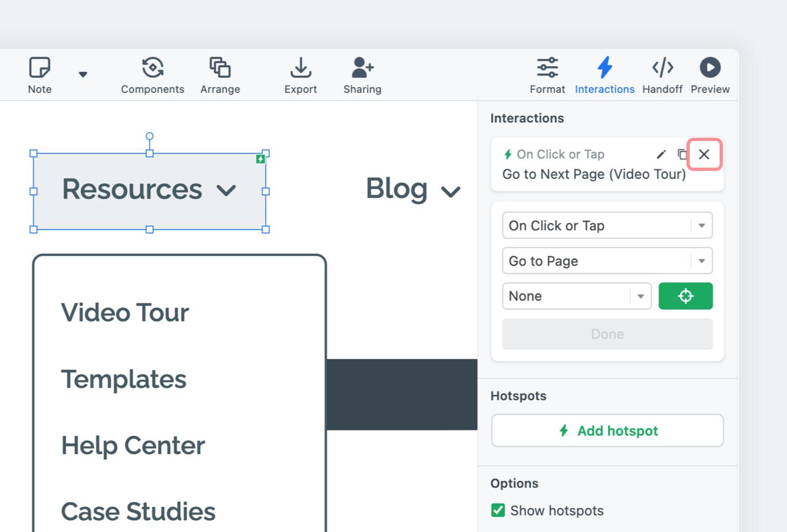
Task: Click the Blog menu item on canvas
Action: click(396, 189)
